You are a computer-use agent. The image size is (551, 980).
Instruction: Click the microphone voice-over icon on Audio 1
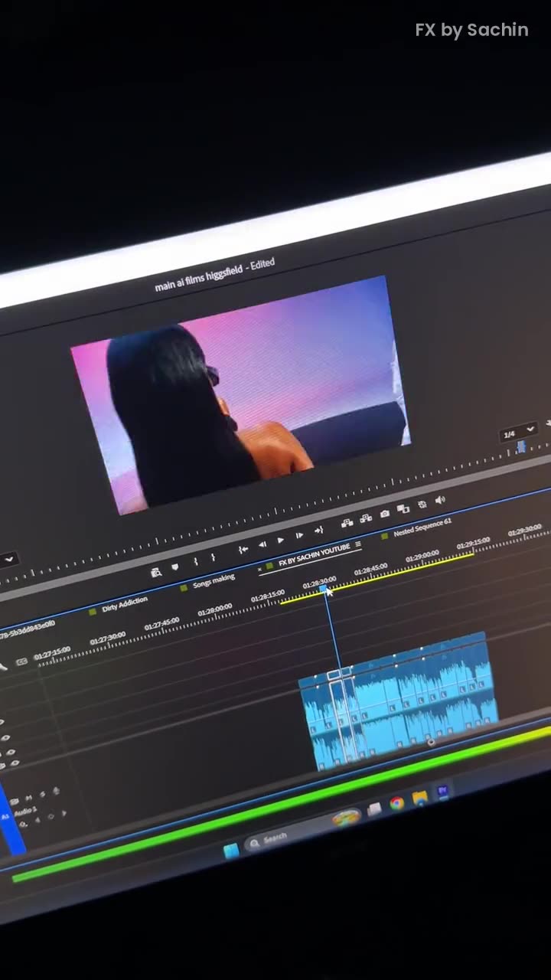[55, 791]
